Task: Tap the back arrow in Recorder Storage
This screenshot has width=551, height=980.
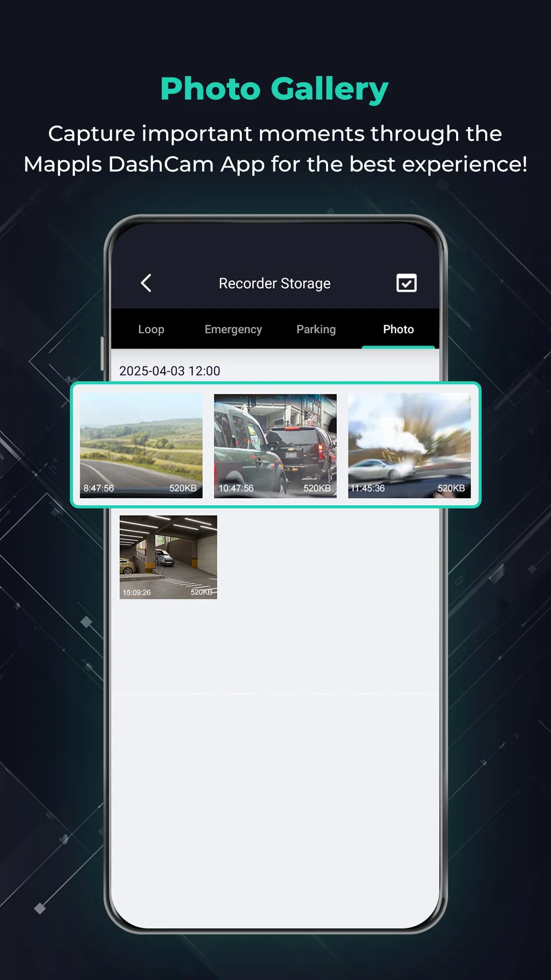Action: tap(146, 283)
